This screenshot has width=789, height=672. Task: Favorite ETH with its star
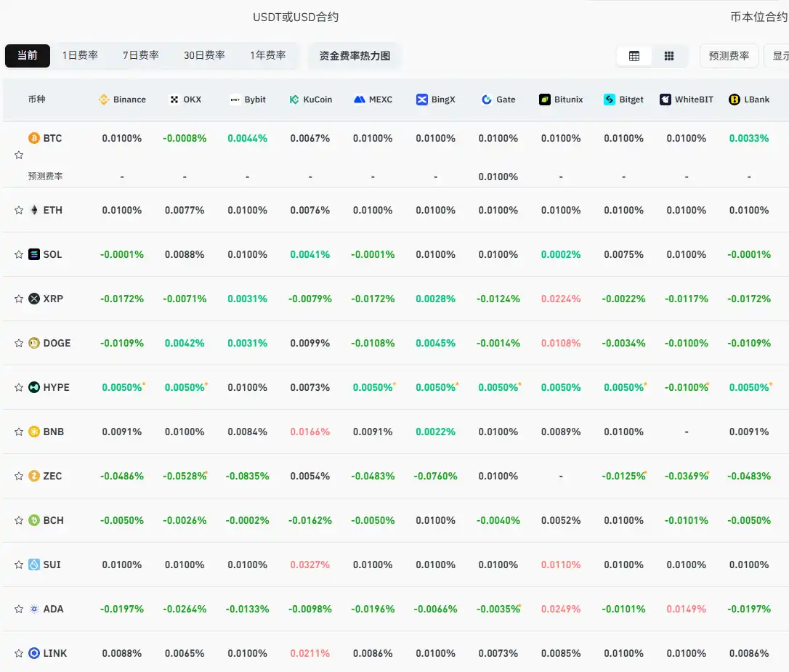pyautogui.click(x=19, y=210)
